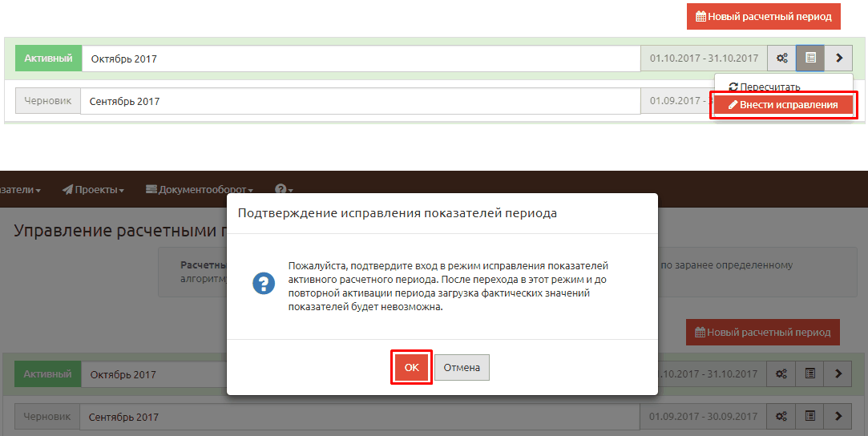The image size is (868, 436).
Task: Click the top Новый расчетный период button
Action: point(763,17)
